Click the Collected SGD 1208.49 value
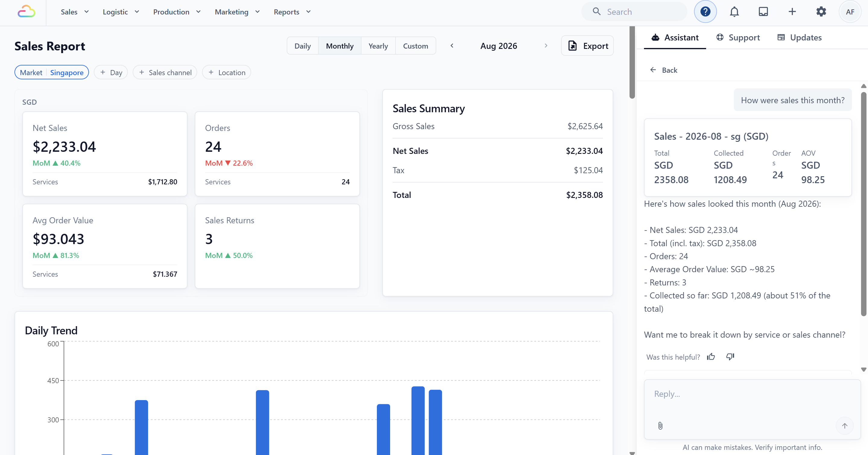 tap(730, 172)
